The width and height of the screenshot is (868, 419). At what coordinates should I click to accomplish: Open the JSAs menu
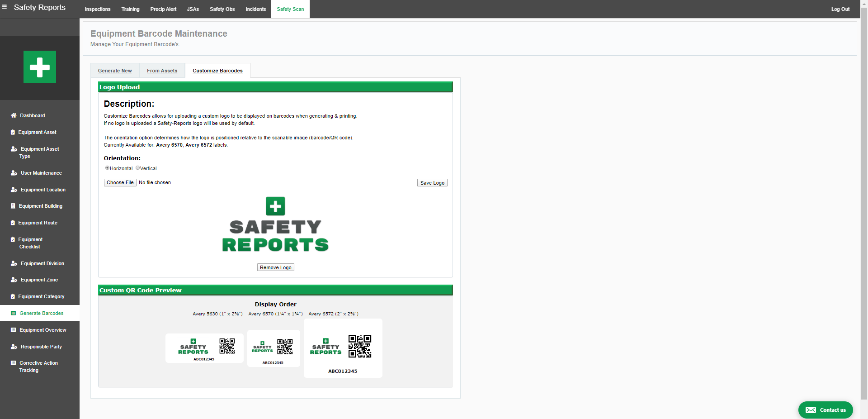[193, 9]
